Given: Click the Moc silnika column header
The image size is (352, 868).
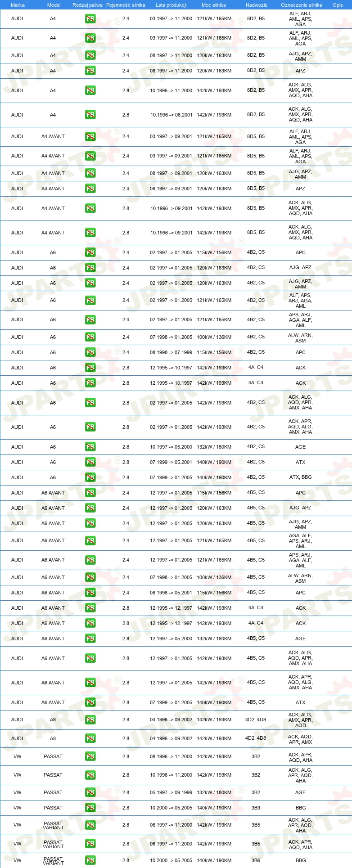Looking at the screenshot, I should 214,5.
